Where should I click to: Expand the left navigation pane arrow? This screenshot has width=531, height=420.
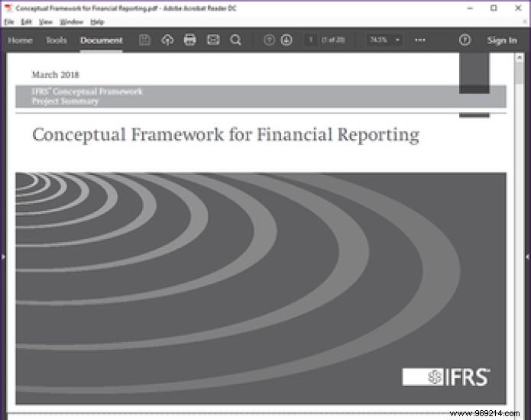(3, 257)
